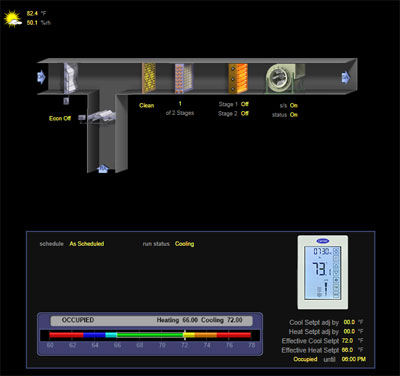Click the orange heating coil graphic
This screenshot has width=400, height=376.
[x=238, y=78]
